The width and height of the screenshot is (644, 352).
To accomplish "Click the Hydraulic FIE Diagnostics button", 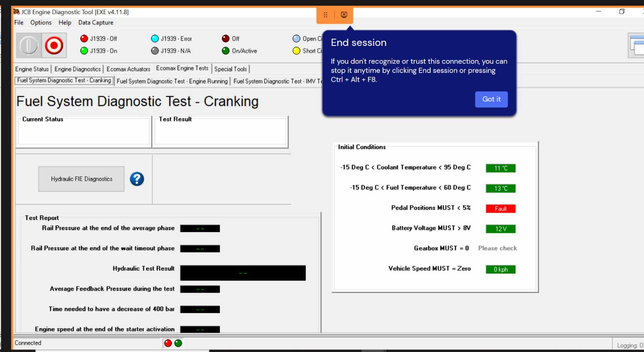I will 81,179.
